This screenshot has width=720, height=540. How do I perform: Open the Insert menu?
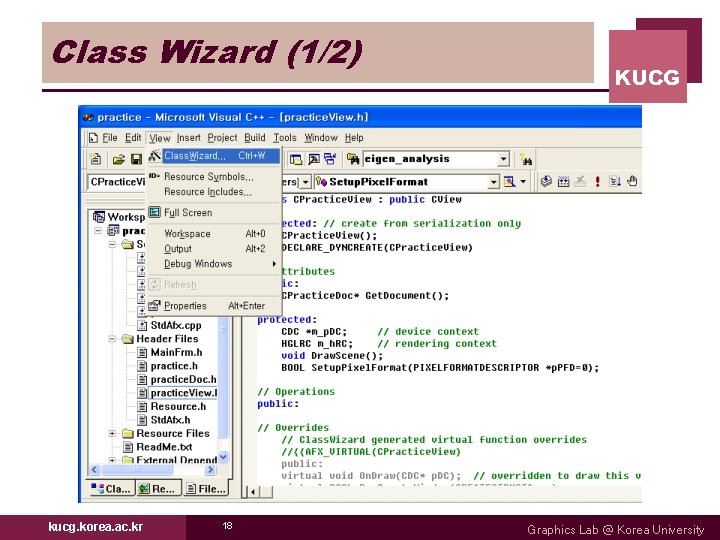(x=188, y=138)
